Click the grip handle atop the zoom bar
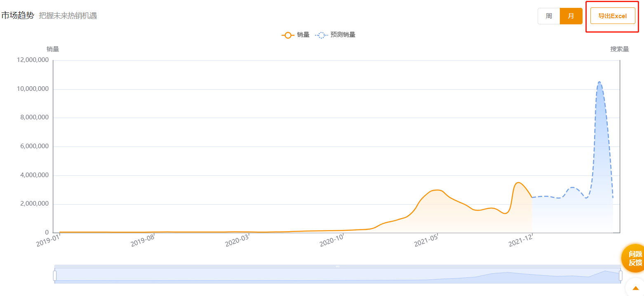This screenshot has width=644, height=296. pos(337,266)
